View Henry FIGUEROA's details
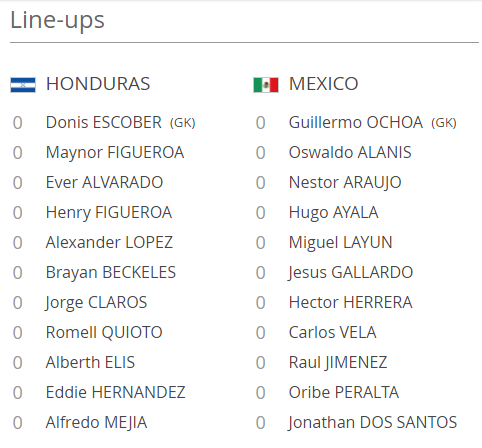The height and width of the screenshot is (448, 482). [109, 213]
